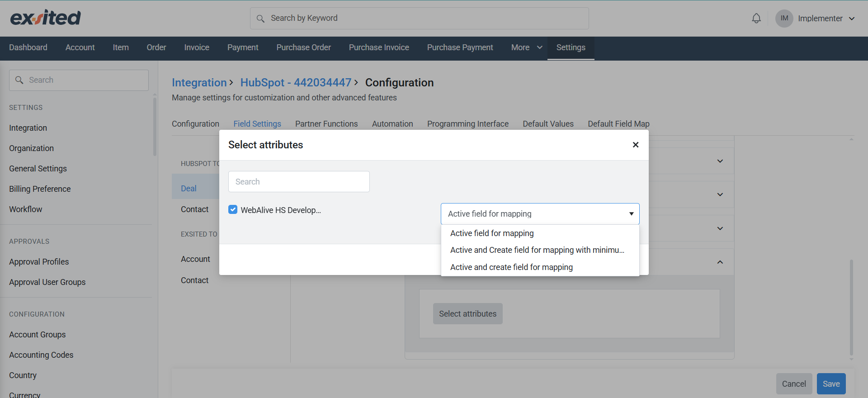Open the Purchase Order menu
The image size is (868, 398).
(304, 47)
